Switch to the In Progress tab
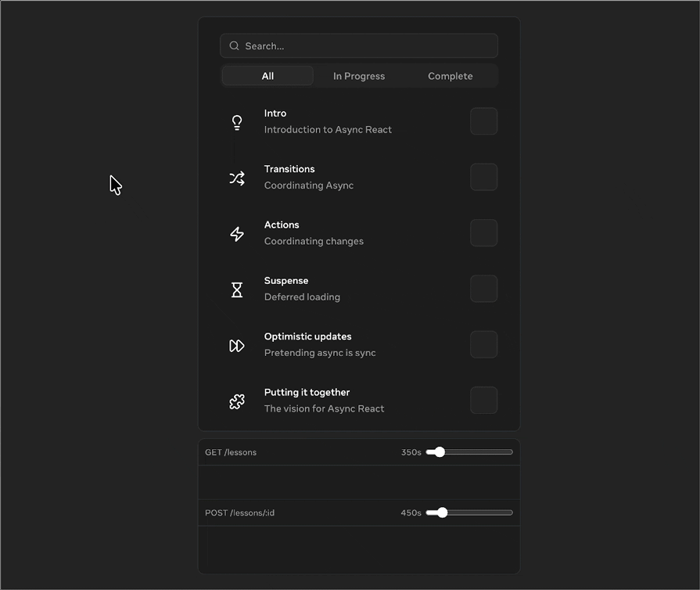The height and width of the screenshot is (590, 700). tap(359, 76)
